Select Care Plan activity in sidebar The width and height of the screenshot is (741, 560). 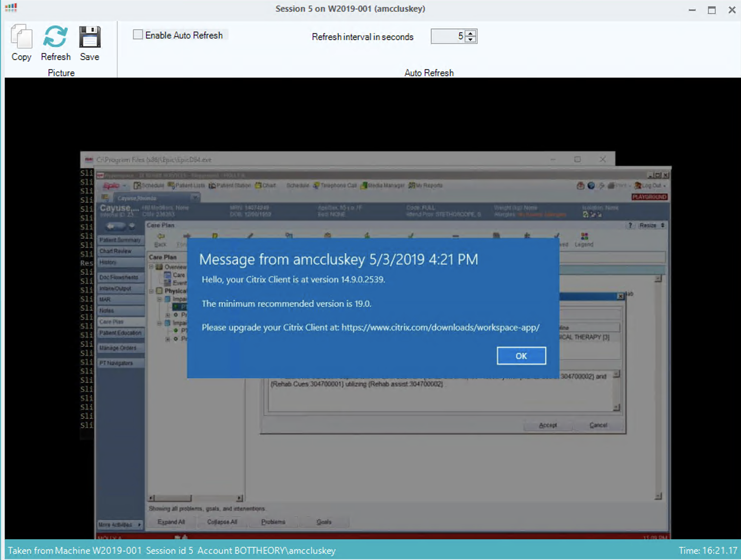(x=120, y=322)
